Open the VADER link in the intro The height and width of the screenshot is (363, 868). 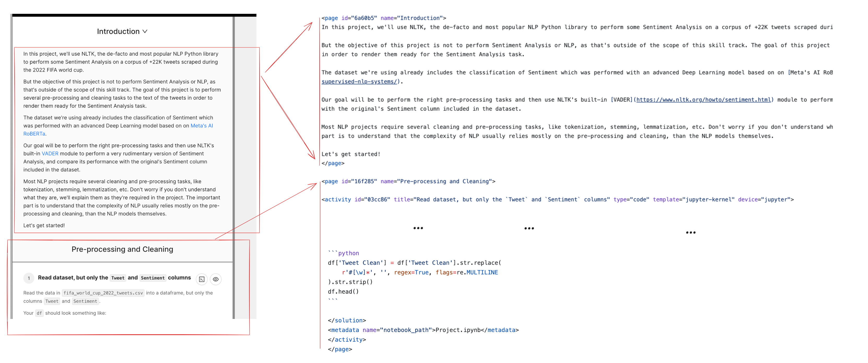click(x=50, y=153)
